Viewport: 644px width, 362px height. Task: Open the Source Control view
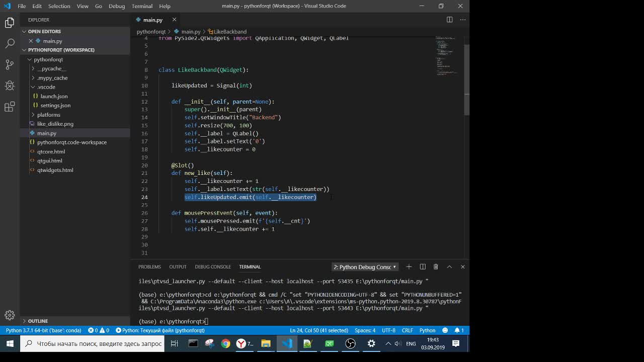[x=10, y=64]
